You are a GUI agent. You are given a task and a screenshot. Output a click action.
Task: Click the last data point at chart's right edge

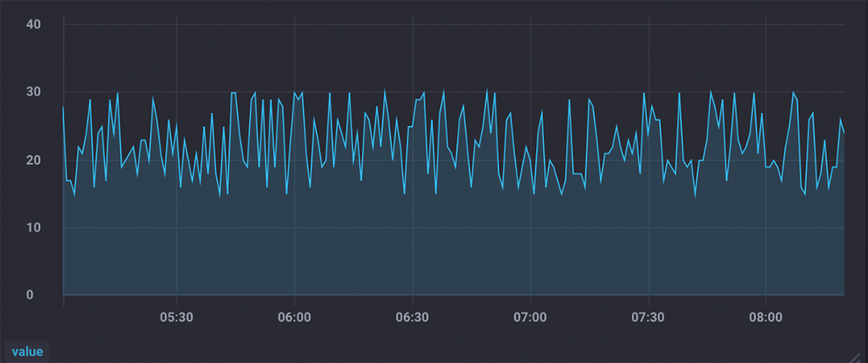click(844, 132)
